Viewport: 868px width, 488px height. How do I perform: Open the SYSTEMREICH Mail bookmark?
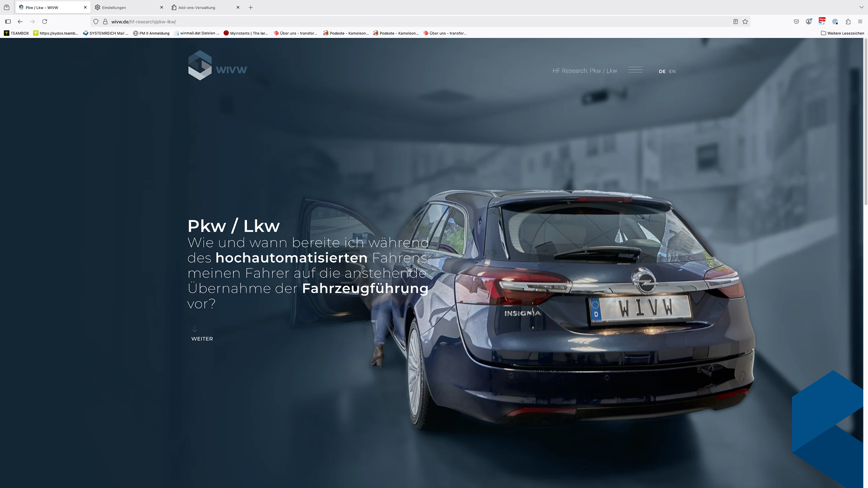click(x=106, y=33)
